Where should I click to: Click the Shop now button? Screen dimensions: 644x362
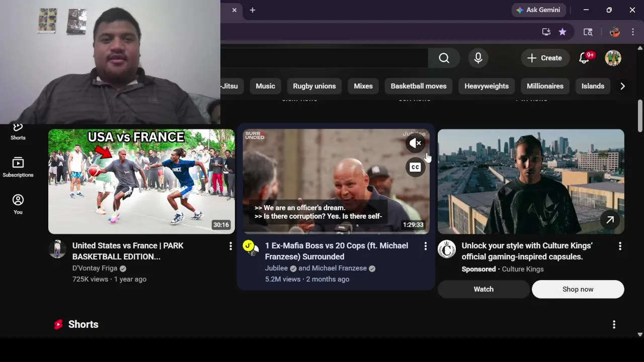(578, 289)
